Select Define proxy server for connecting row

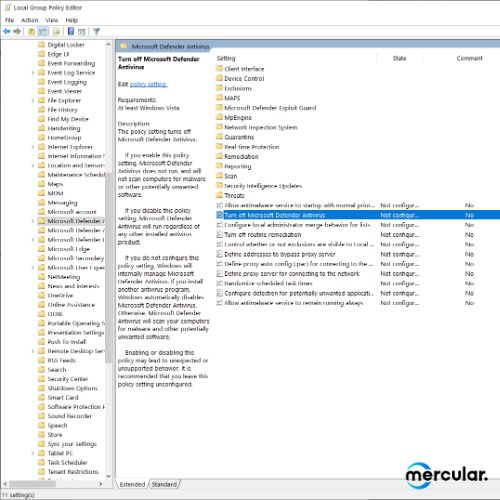click(x=358, y=274)
